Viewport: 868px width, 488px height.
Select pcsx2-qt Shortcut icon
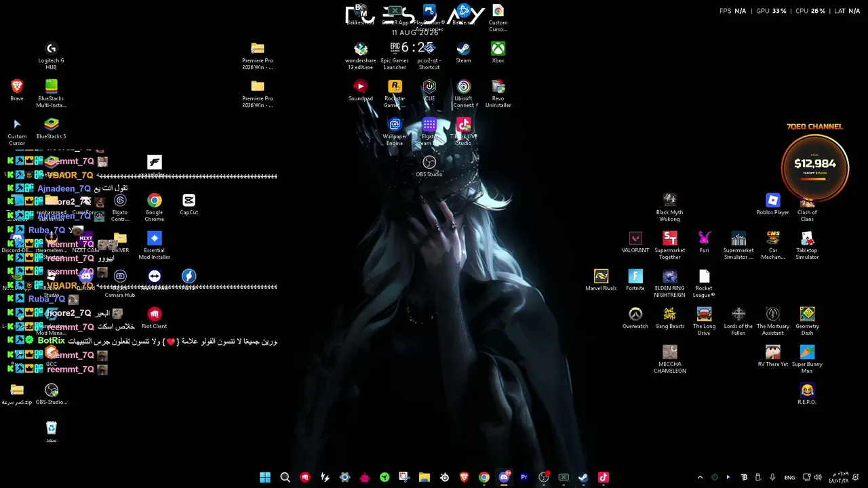(x=429, y=56)
